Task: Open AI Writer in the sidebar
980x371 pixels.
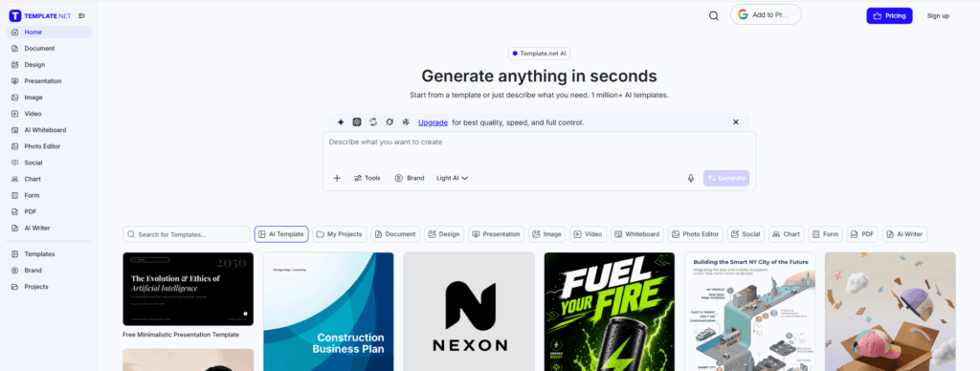Action: click(49, 228)
